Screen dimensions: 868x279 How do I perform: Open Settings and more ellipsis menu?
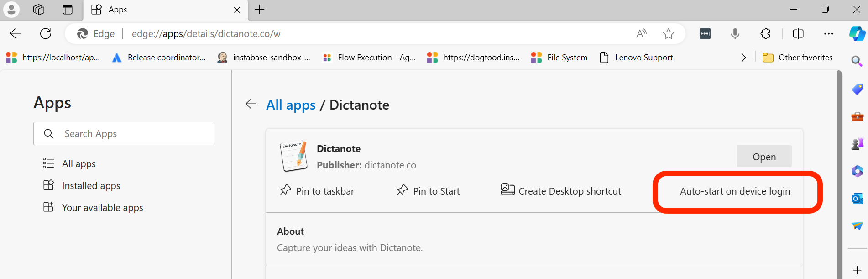coord(829,33)
